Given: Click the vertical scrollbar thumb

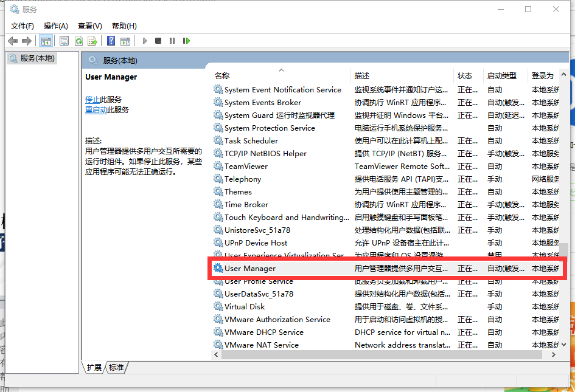Looking at the screenshot, I should click(563, 249).
